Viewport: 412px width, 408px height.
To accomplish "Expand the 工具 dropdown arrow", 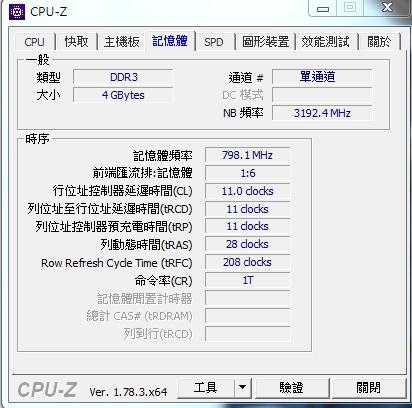I will click(243, 388).
